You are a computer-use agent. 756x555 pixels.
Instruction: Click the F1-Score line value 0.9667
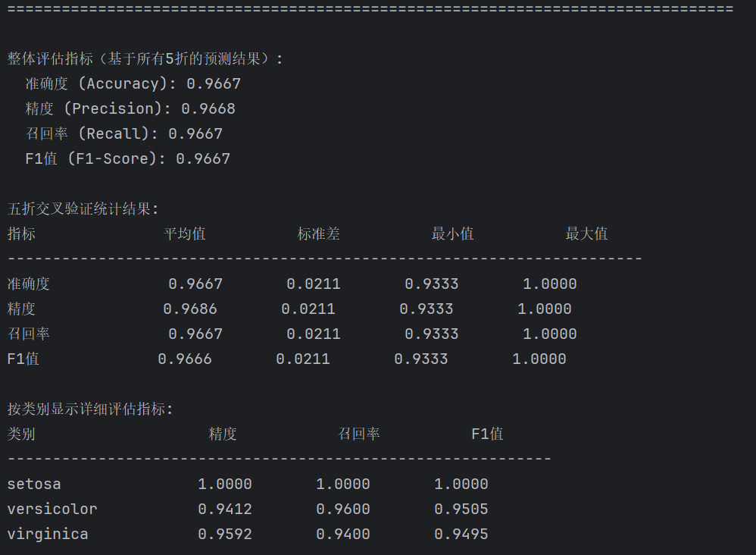pyautogui.click(x=203, y=159)
